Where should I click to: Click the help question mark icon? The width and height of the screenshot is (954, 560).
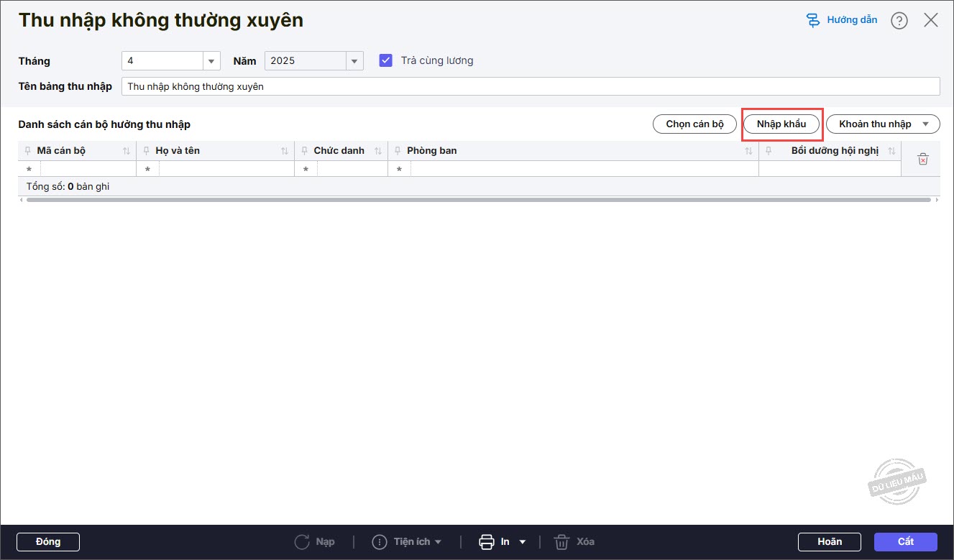click(x=899, y=21)
